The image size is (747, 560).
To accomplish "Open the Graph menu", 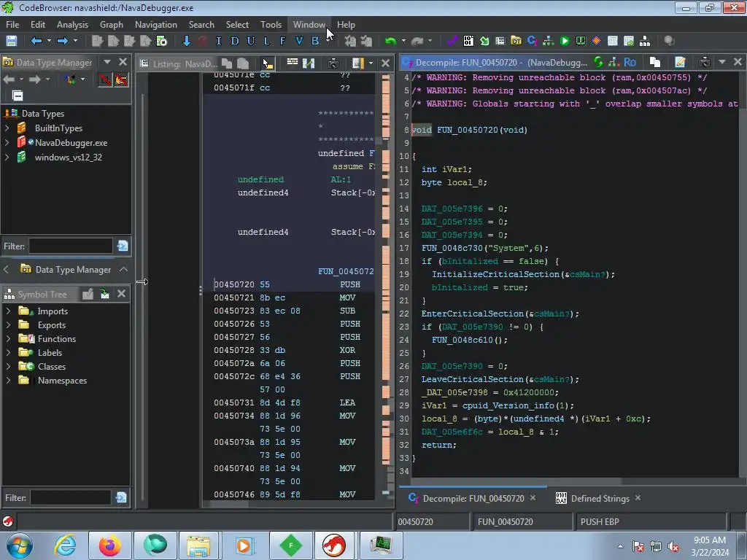I will (x=112, y=25).
